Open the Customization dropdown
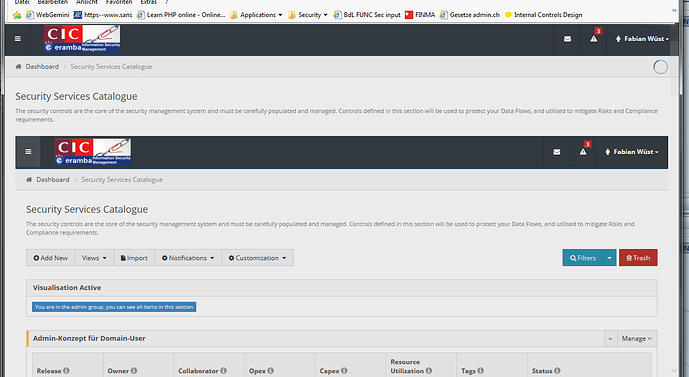This screenshot has width=689, height=377. tap(257, 258)
